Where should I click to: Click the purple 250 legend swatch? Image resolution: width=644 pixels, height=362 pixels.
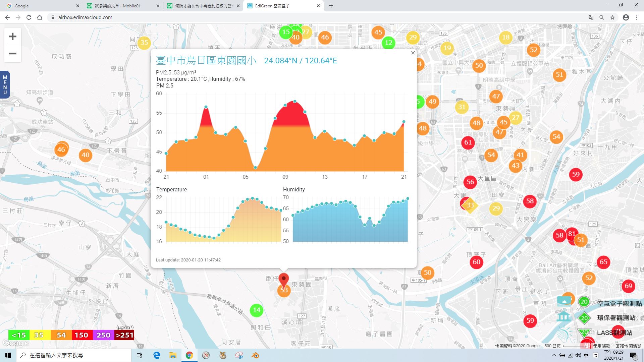coord(103,335)
